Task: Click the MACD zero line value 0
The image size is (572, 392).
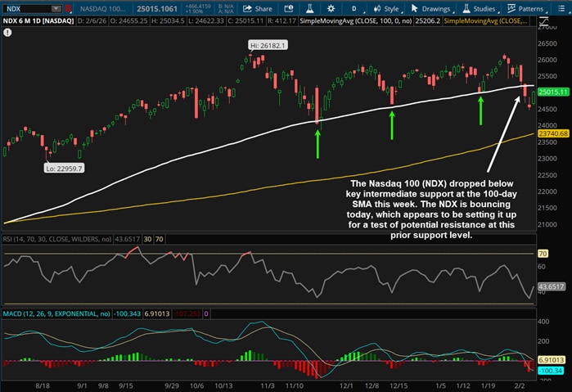Action: [206, 313]
